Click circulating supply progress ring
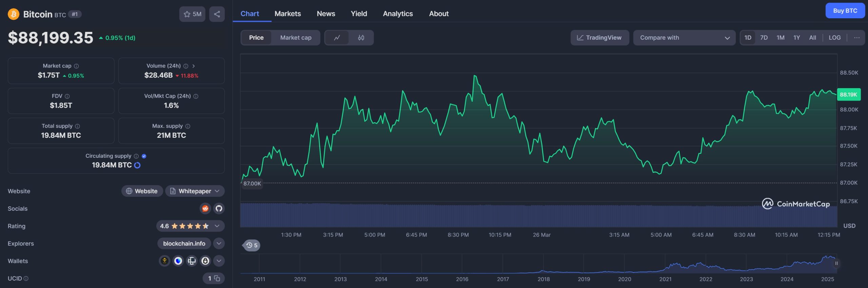868x288 pixels. point(137,165)
